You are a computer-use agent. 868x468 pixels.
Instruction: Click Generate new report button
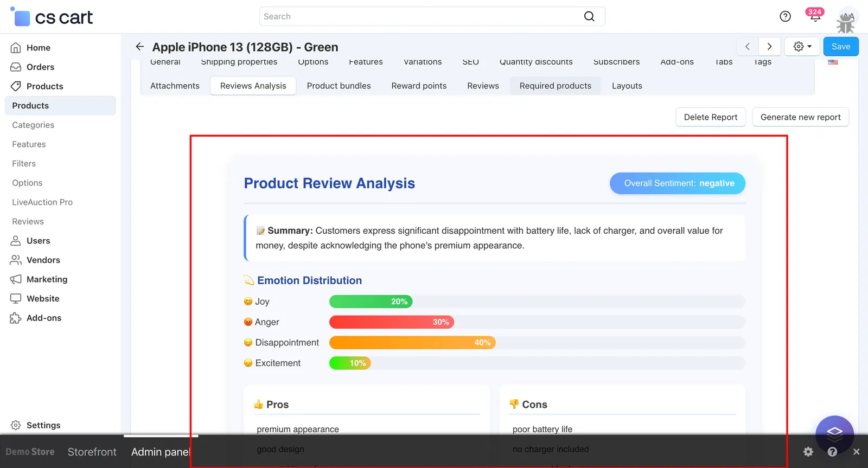[800, 117]
